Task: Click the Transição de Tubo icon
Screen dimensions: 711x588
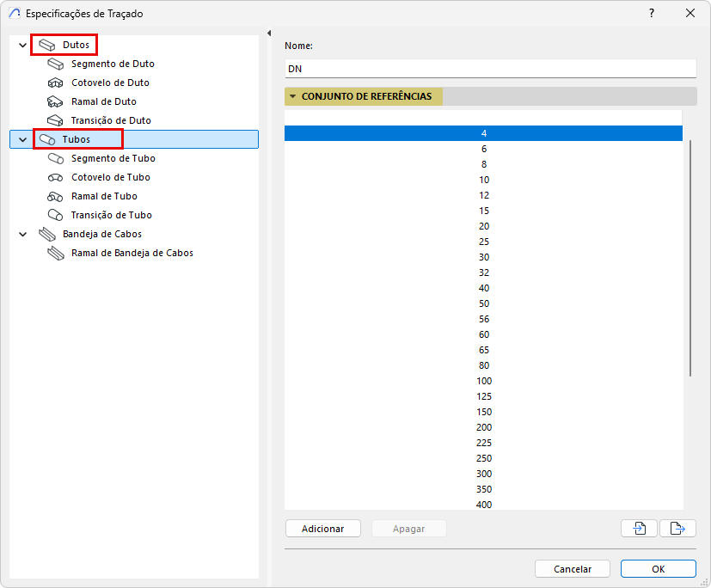Action: pos(55,216)
